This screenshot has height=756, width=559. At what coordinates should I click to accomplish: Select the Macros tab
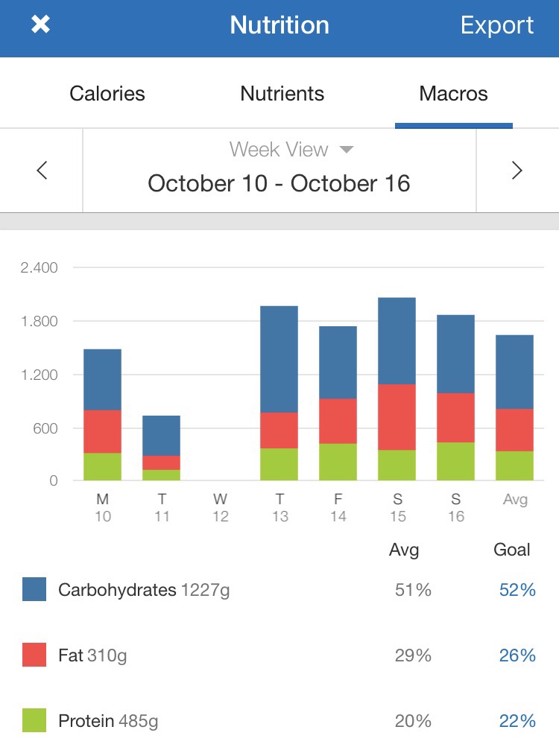pyautogui.click(x=453, y=94)
